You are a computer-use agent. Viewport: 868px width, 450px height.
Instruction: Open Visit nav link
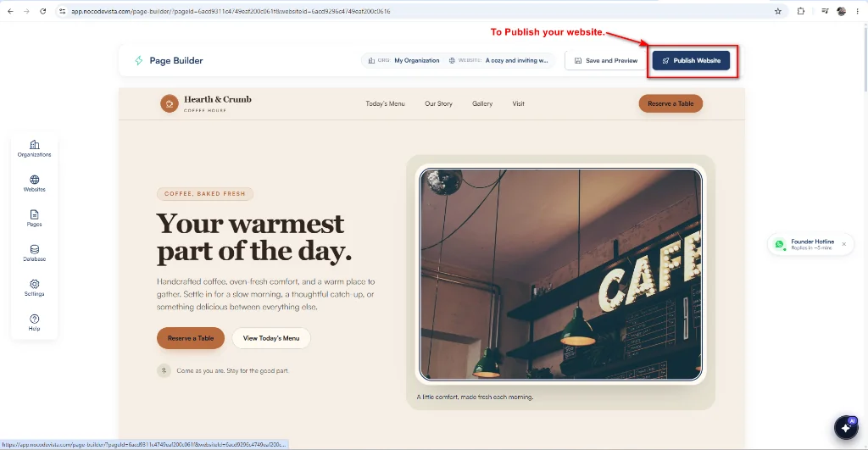518,103
